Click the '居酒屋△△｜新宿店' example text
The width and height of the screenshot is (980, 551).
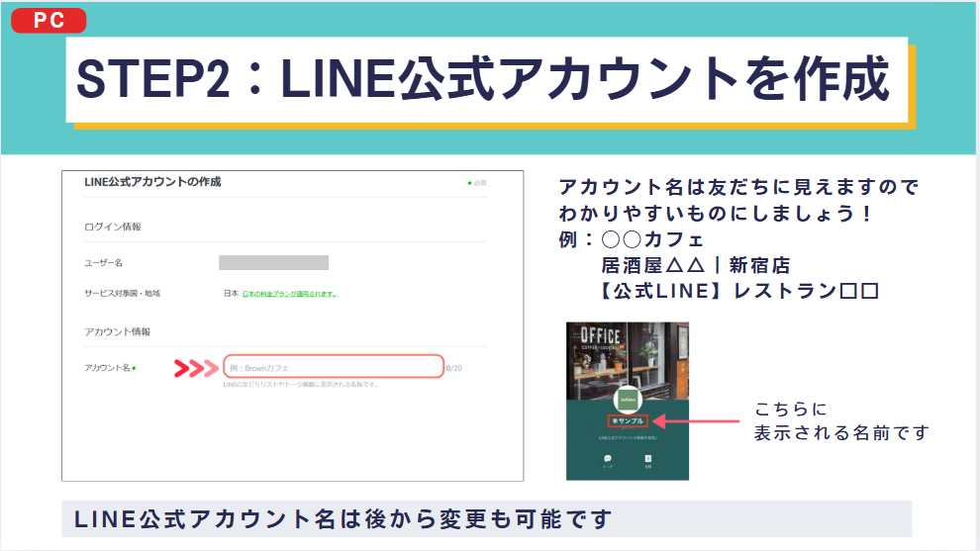[696, 265]
